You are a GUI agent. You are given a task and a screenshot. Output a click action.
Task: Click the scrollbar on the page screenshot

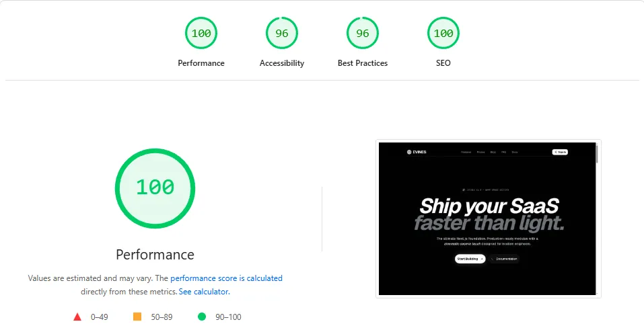point(596,154)
